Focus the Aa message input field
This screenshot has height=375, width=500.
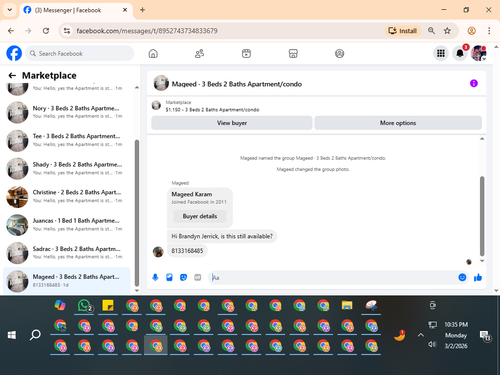333,277
